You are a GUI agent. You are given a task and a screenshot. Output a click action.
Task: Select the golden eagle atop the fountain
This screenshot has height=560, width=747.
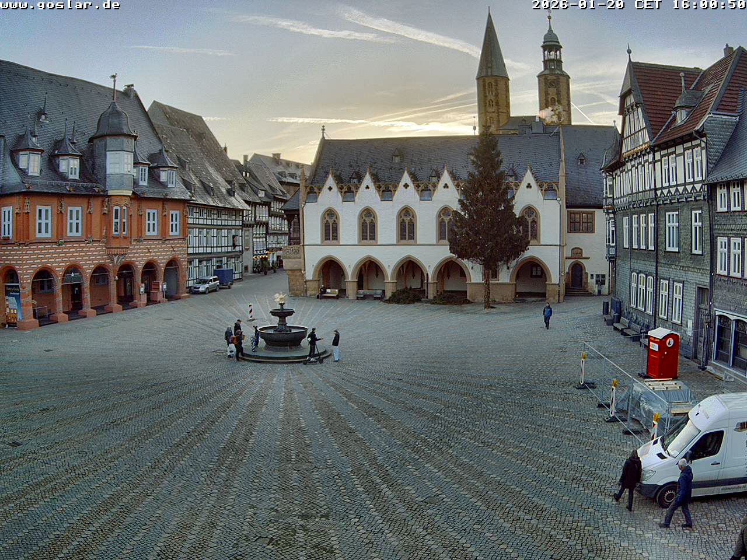click(x=281, y=298)
